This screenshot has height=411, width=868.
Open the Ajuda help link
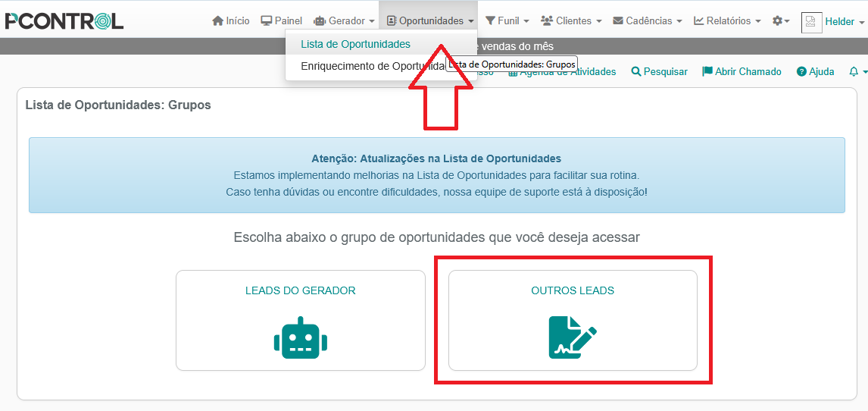(815, 71)
